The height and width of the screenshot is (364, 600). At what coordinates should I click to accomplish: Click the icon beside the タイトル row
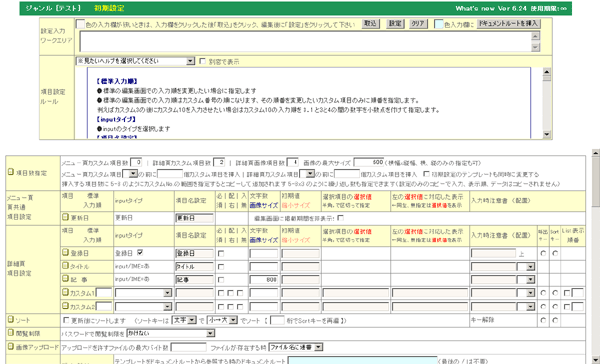66,266
